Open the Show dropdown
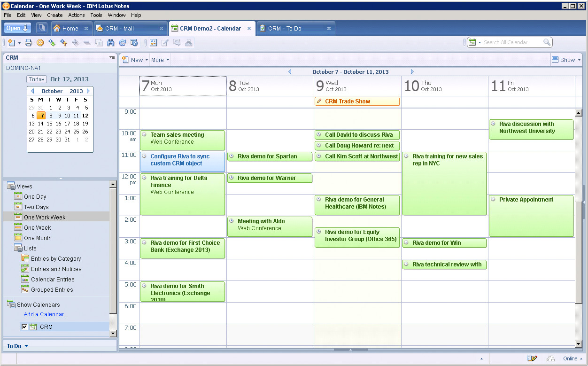Image resolution: width=588 pixels, height=366 pixels. [566, 60]
